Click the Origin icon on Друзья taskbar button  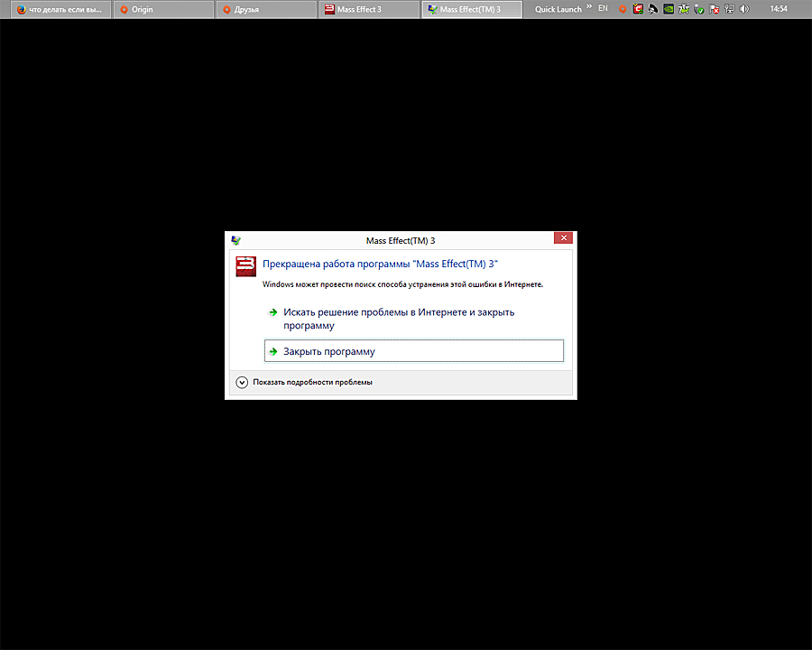pos(226,9)
